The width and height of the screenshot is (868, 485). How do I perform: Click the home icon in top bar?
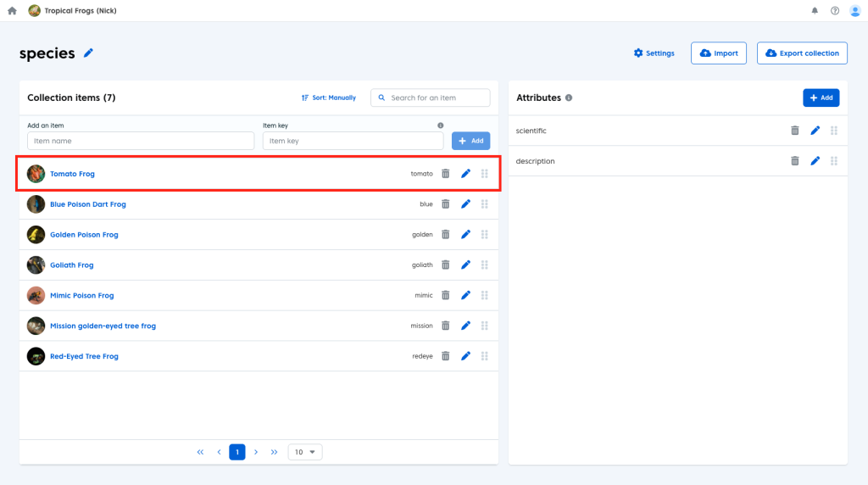tap(12, 11)
